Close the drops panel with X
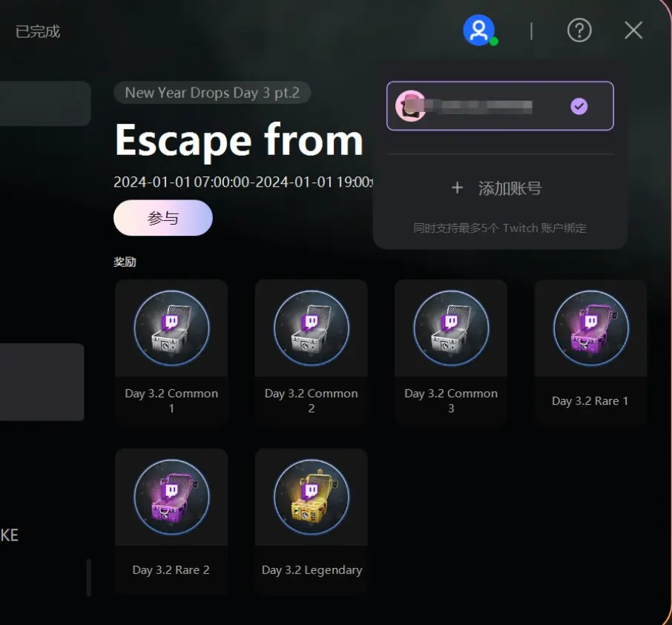Image resolution: width=672 pixels, height=625 pixels. pos(633,30)
